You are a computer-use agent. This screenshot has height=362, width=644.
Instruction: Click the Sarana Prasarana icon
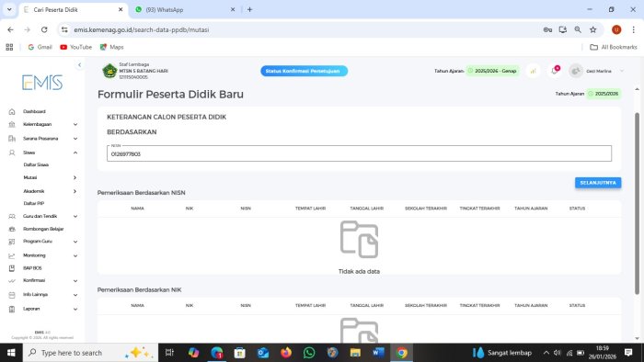(12, 139)
